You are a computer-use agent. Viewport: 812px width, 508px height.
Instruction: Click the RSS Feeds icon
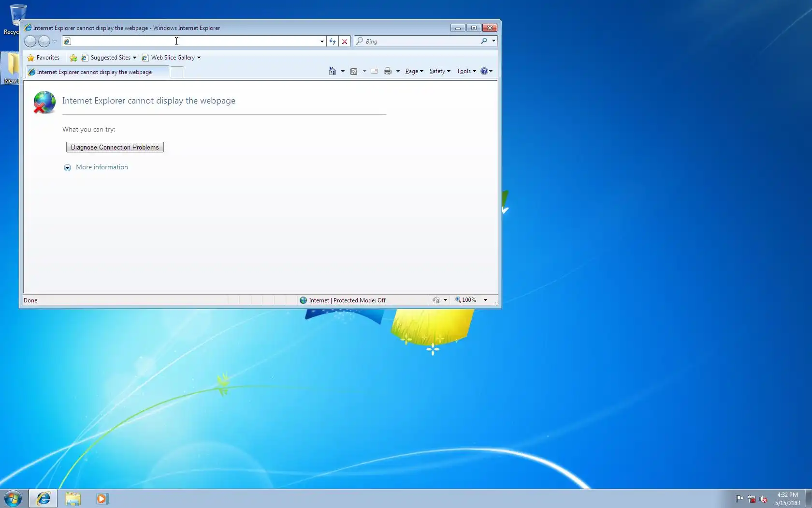click(x=354, y=71)
